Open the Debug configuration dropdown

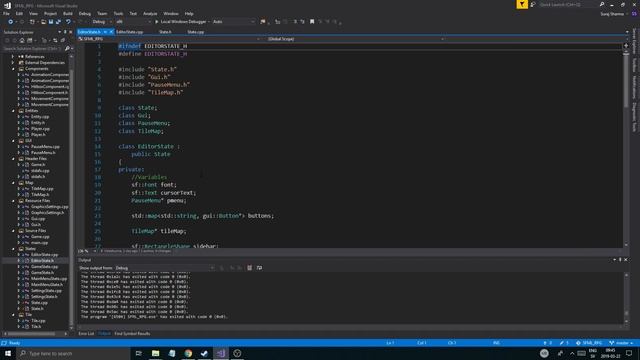coord(102,22)
